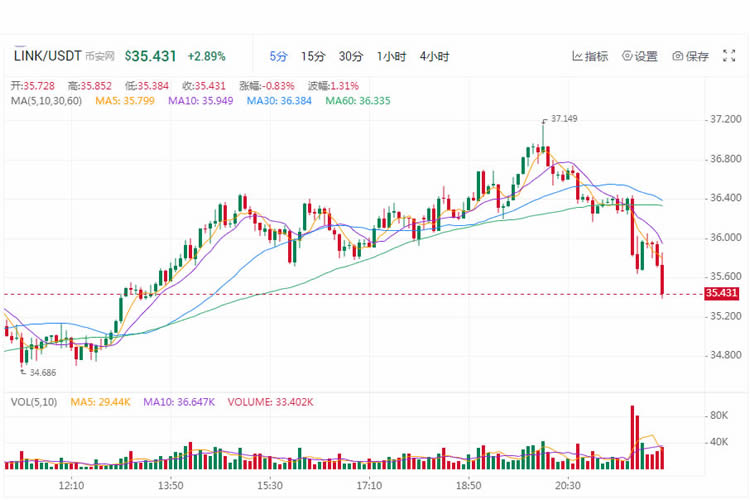750x500 pixels.
Task: Toggle fullscreen expand icon
Action: click(728, 56)
